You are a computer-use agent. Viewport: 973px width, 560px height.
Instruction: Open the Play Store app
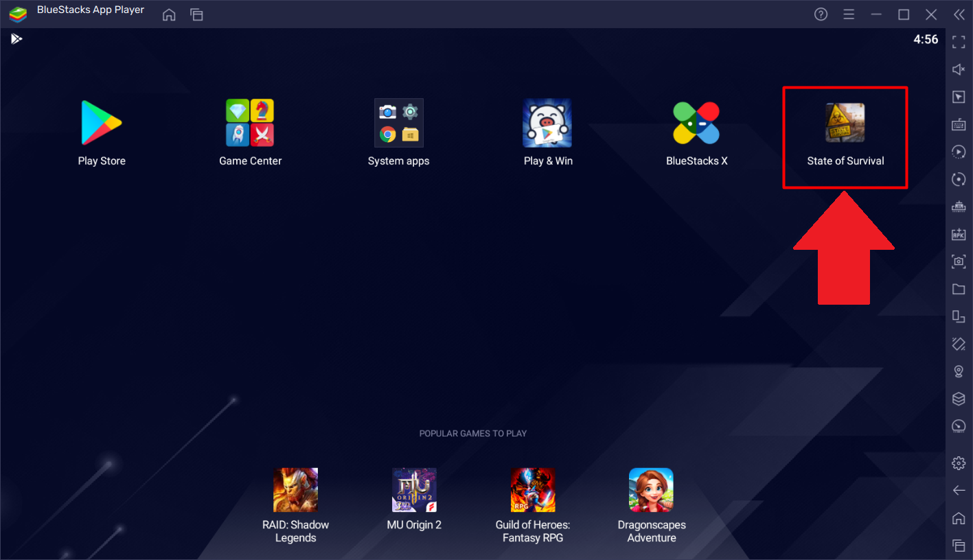[102, 124]
